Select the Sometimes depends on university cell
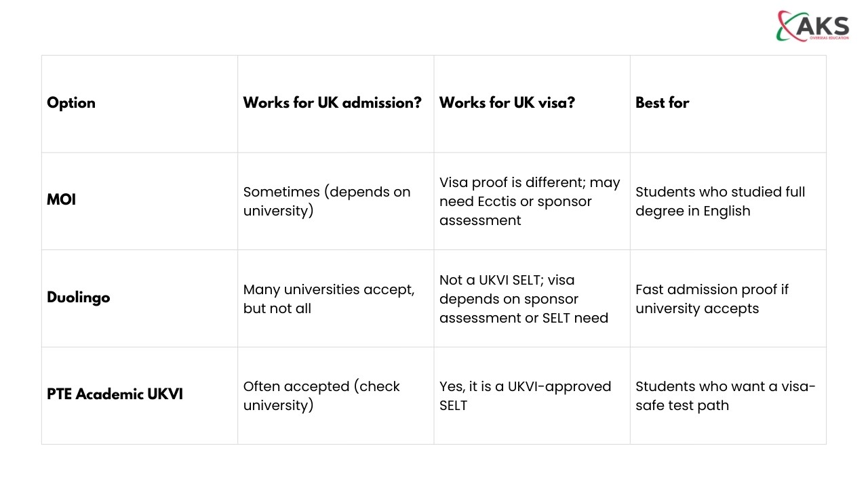 click(x=327, y=201)
